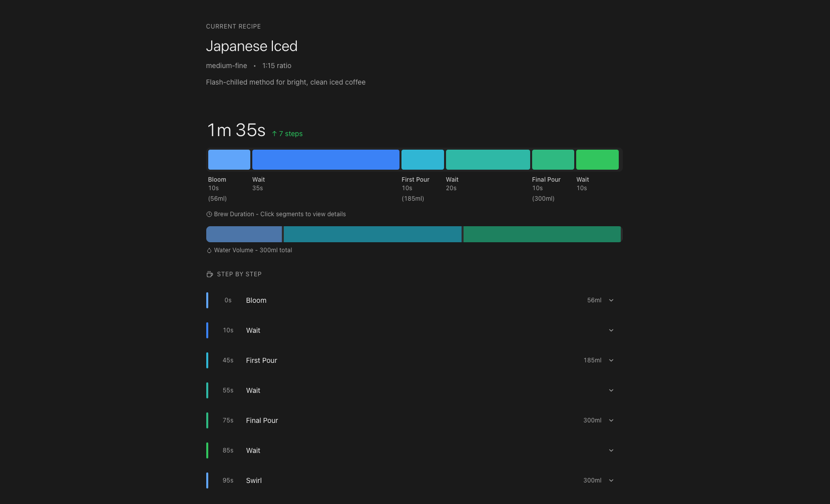Select the 35s Wait timeline segment

point(325,160)
